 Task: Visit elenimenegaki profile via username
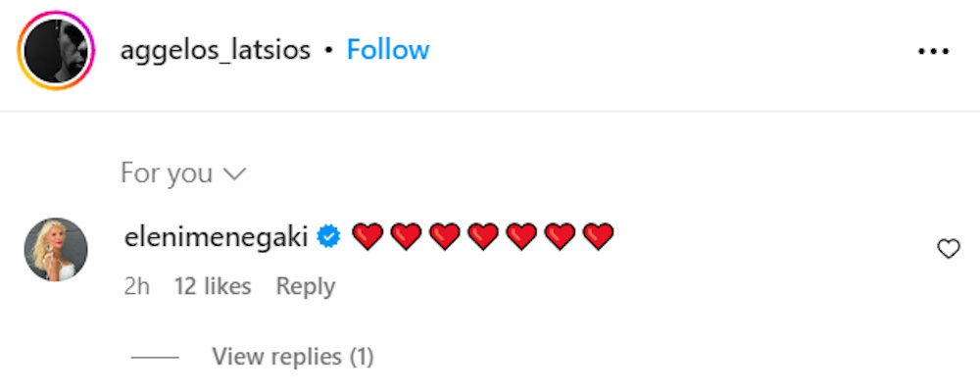218,236
